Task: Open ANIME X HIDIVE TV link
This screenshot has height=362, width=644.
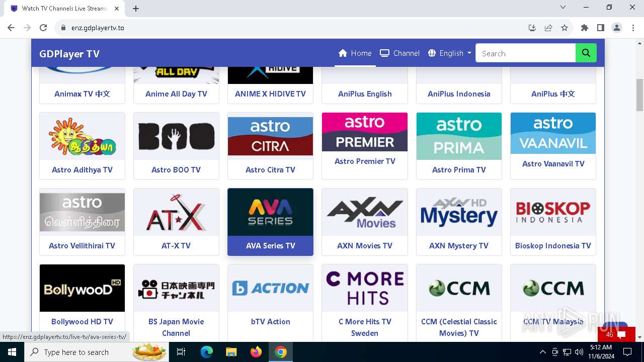Action: click(x=270, y=94)
